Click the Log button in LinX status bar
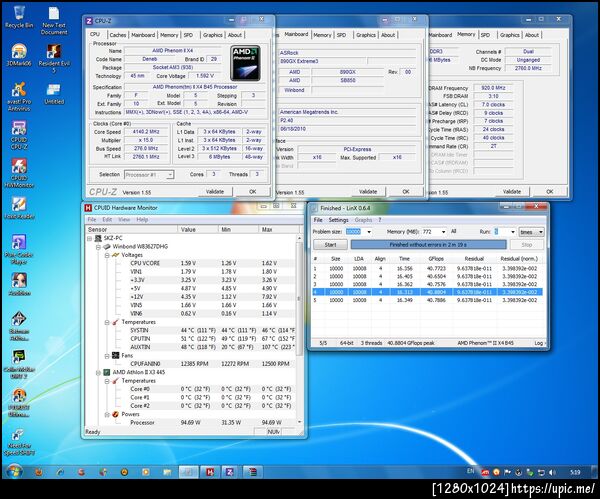 point(538,343)
